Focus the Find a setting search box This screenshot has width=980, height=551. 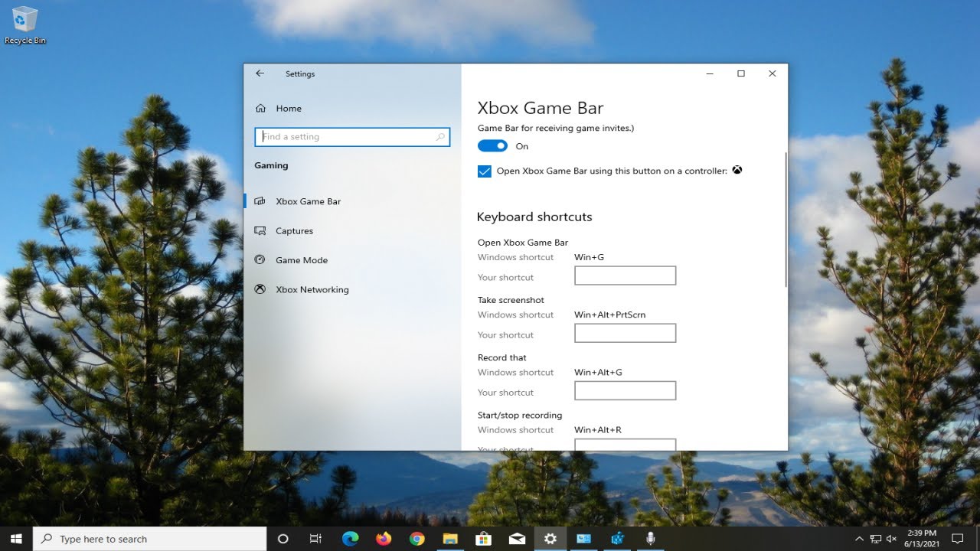352,137
